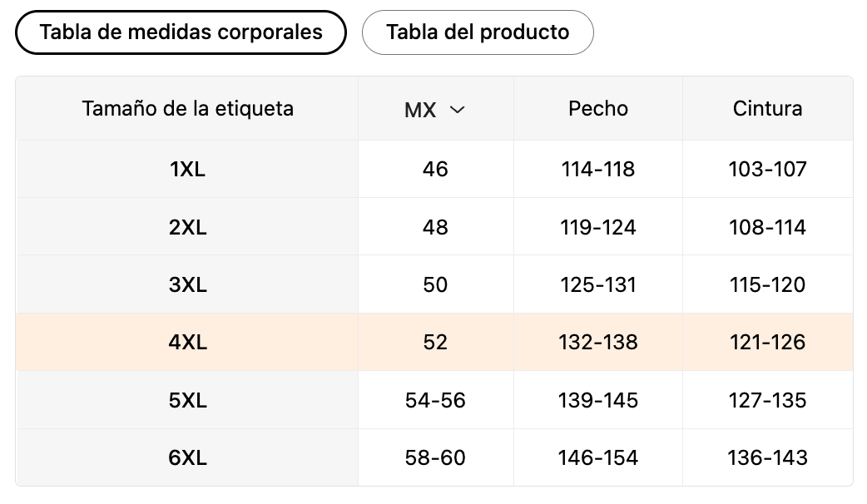Screen dimensions: 867x504
Task: Click the Pecho value 119-124
Action: click(598, 227)
